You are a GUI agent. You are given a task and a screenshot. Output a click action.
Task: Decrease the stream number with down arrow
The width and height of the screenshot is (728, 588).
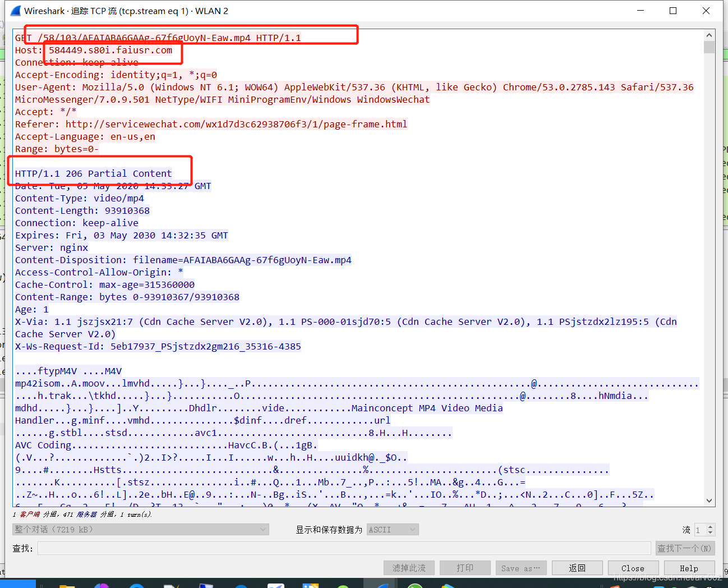[x=711, y=532]
